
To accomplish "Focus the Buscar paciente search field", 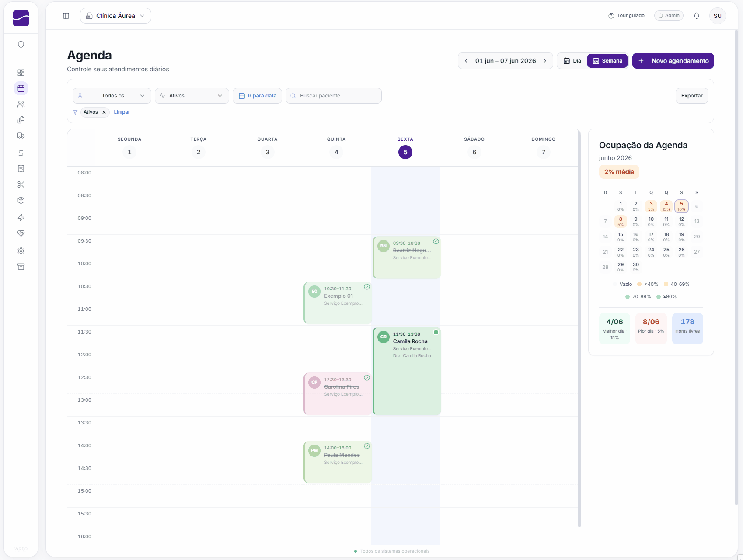I will click(x=334, y=96).
